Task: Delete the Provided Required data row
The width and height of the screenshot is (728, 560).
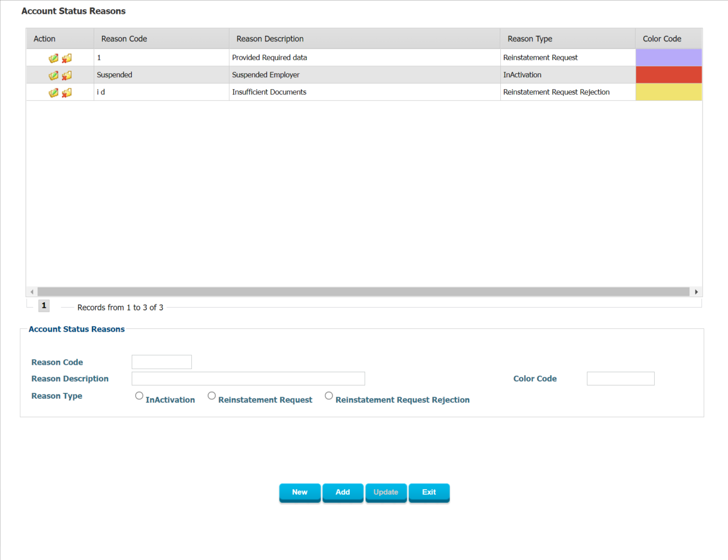Action: [67, 58]
